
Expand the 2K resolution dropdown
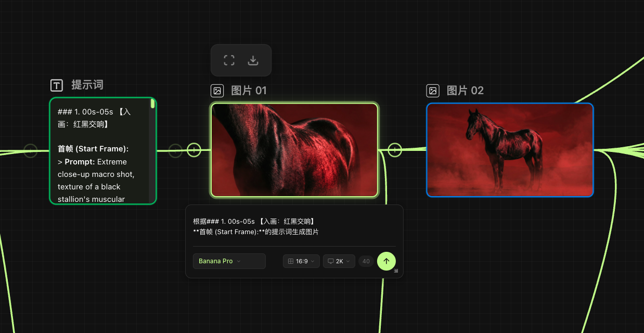(339, 261)
